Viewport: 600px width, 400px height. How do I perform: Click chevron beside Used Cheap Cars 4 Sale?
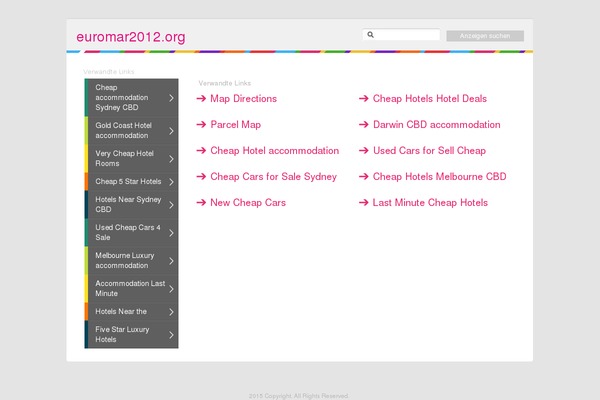point(171,233)
